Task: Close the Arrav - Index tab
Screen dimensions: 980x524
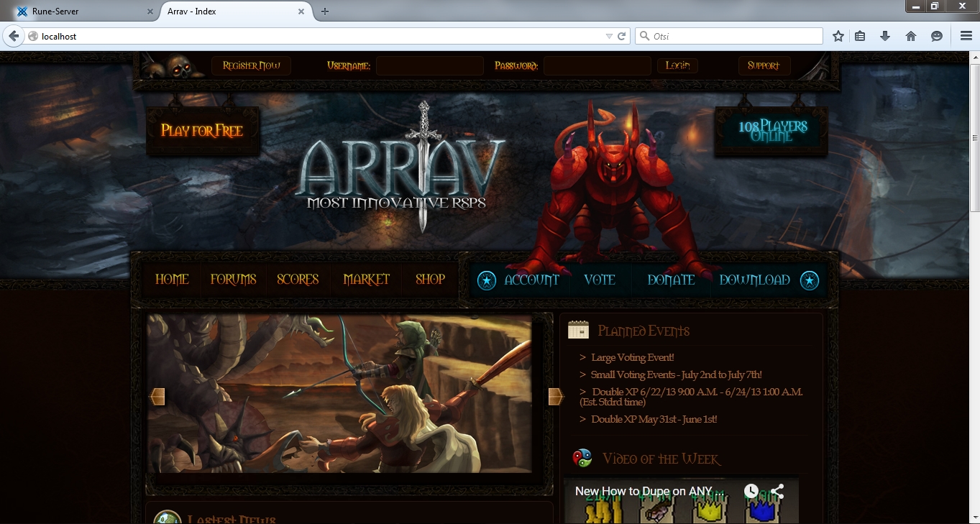Action: tap(303, 12)
